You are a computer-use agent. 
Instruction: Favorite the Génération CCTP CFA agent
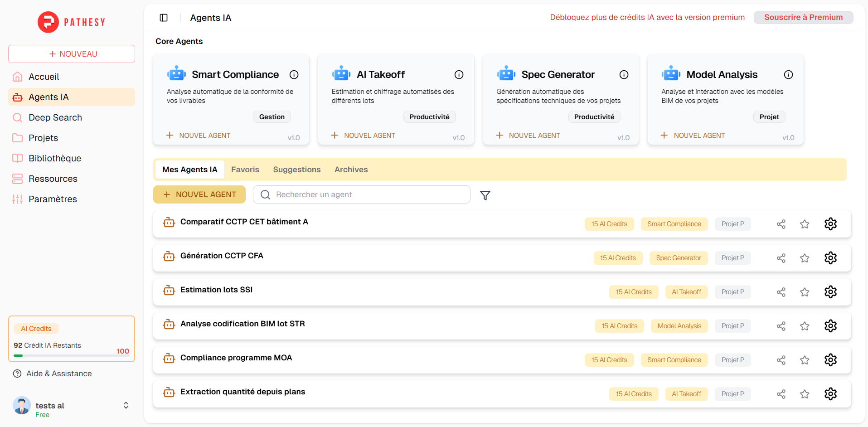[x=805, y=258]
